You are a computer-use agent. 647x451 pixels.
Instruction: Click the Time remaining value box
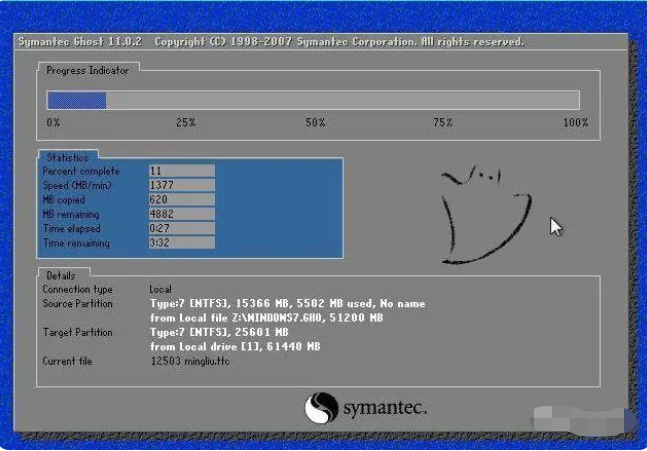(x=181, y=243)
